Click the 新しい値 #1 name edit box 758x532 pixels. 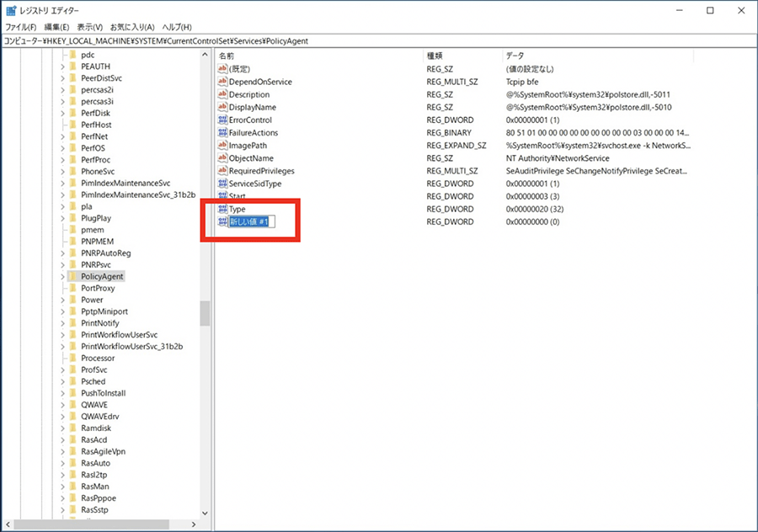251,221
